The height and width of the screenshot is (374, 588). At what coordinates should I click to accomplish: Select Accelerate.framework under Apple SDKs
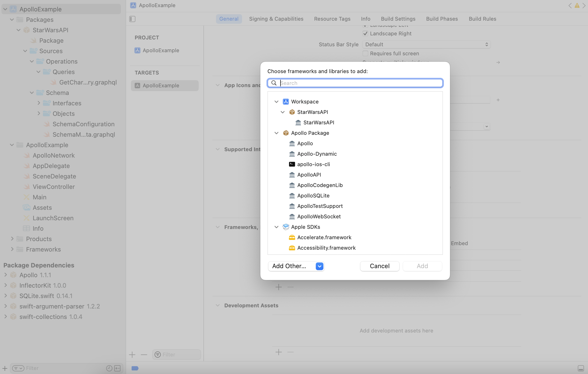coord(324,237)
